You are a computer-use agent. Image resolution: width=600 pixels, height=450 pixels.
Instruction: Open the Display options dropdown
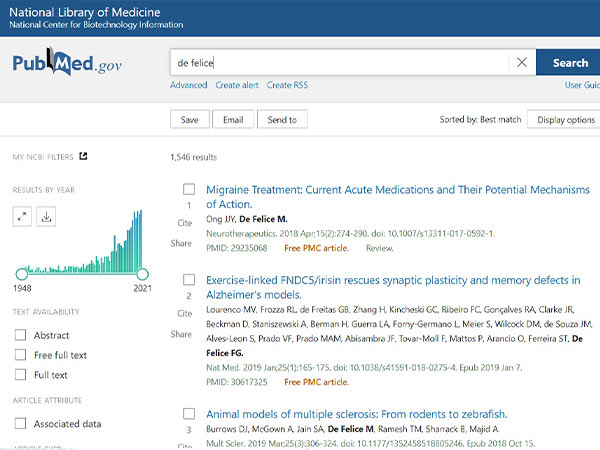pos(564,120)
